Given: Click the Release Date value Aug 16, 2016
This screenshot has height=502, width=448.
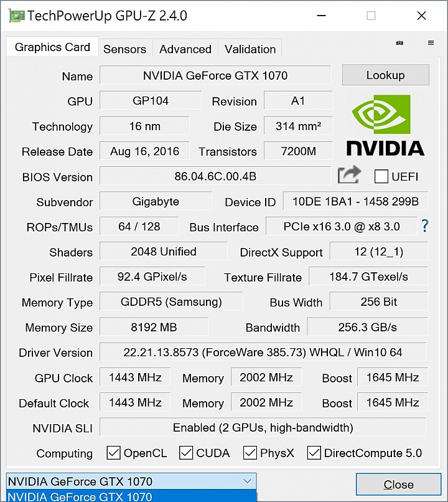Looking at the screenshot, I should tap(144, 151).
